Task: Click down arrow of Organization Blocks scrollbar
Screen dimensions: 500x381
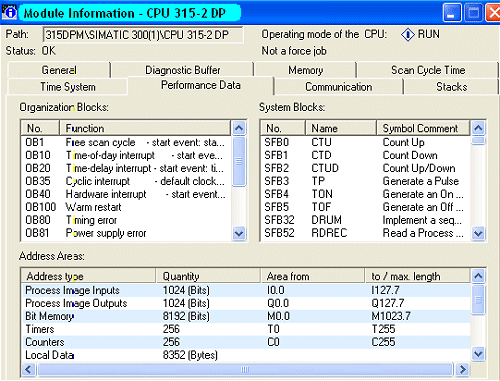Action: tap(239, 233)
